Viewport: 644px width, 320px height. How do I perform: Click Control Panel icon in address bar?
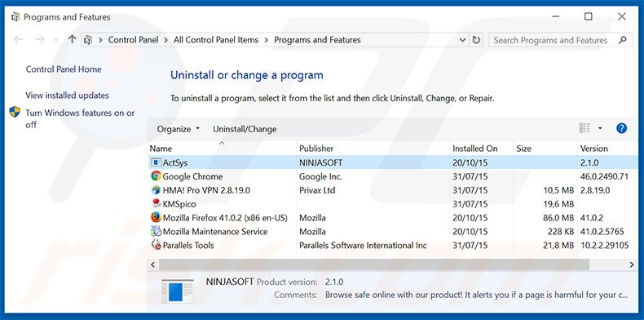coord(87,40)
